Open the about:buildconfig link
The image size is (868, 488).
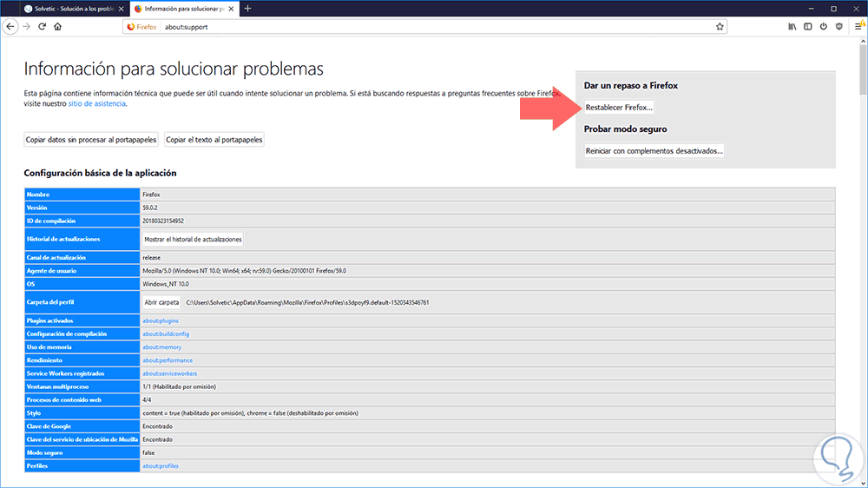point(166,334)
